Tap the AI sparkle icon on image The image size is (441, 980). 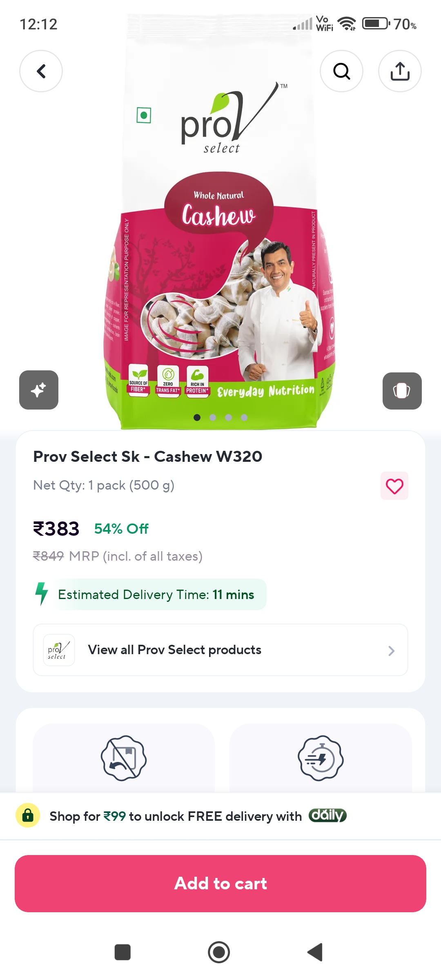39,390
